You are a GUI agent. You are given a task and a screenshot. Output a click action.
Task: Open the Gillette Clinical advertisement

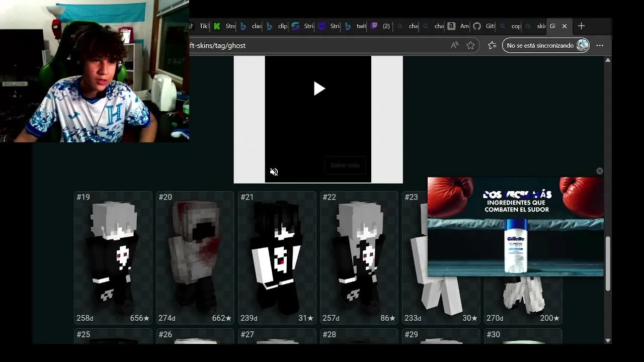[516, 226]
